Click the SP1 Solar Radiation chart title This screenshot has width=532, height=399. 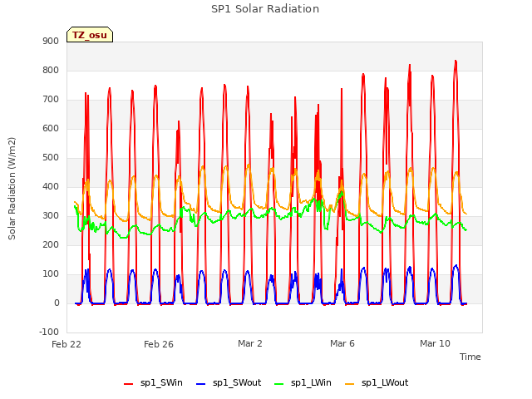click(265, 9)
